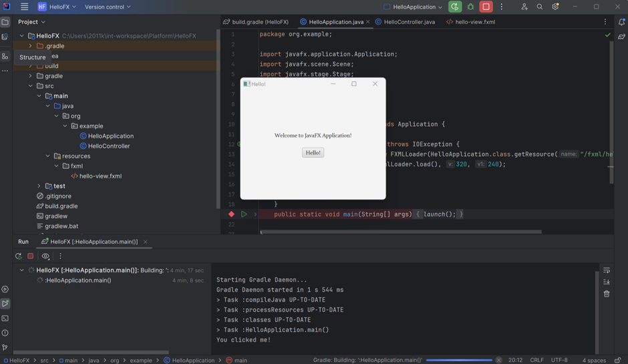Image resolution: width=628 pixels, height=364 pixels.
Task: Click the rerun HelloApplication toolbar icon
Action: [455, 7]
